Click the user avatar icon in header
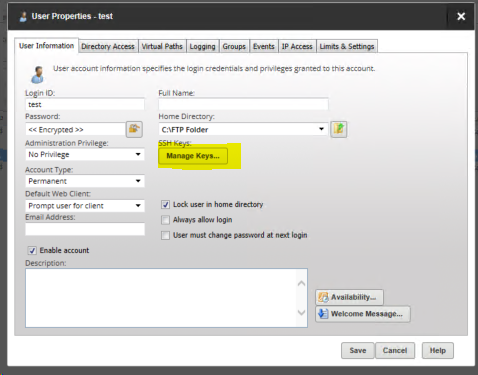Screen dimensions: 478x375 tap(37, 74)
